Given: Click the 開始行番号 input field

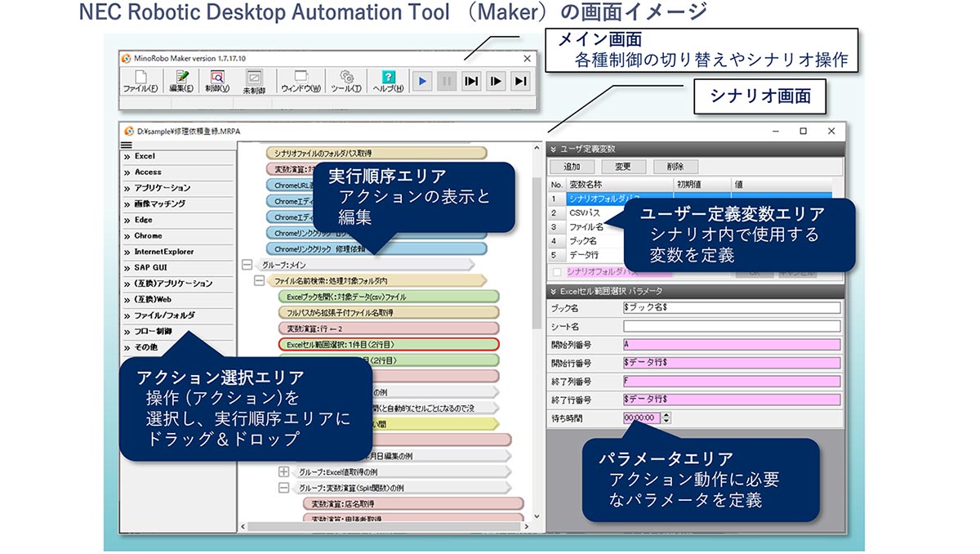Looking at the screenshot, I should (731, 363).
